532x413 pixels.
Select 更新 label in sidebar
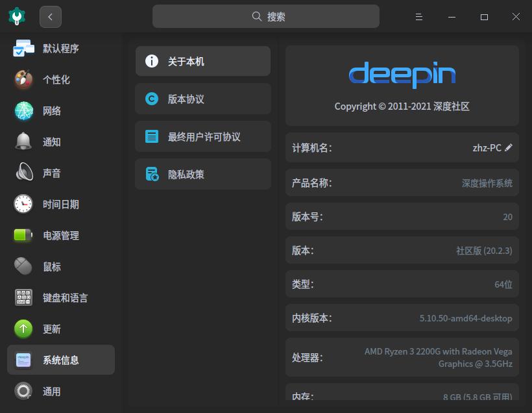pos(52,329)
